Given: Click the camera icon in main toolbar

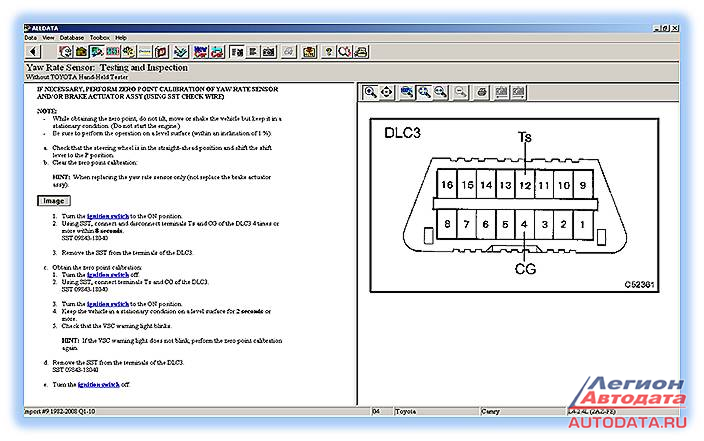Looking at the screenshot, I should pyautogui.click(x=268, y=52).
